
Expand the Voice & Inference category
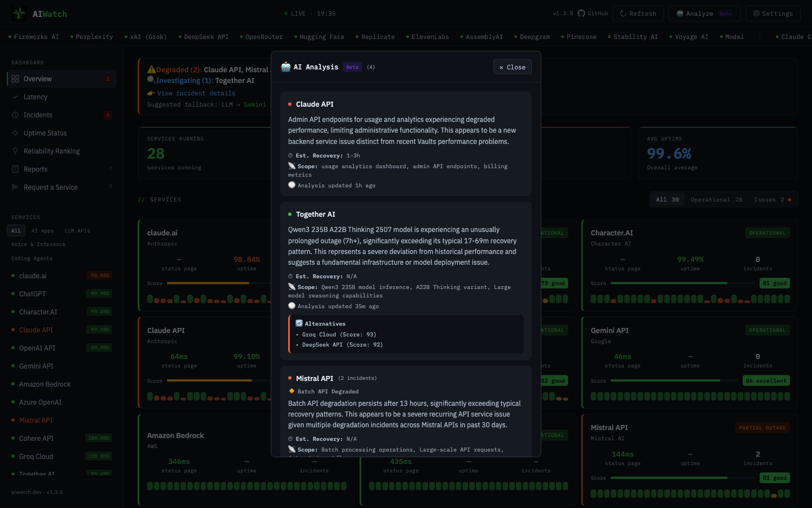point(39,244)
